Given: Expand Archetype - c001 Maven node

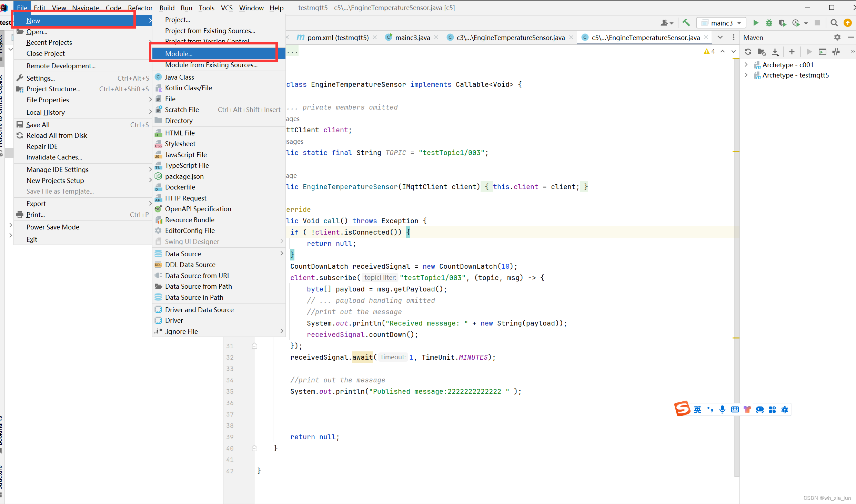Looking at the screenshot, I should click(746, 65).
